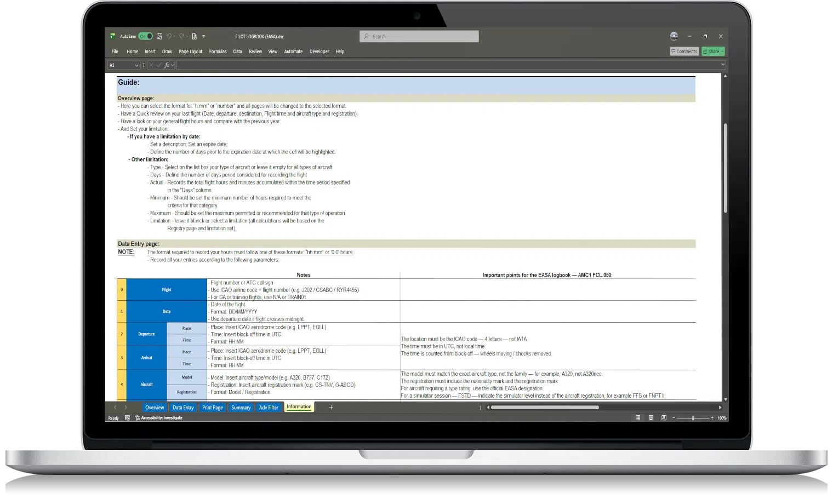
Task: Open the Redo history dropdown arrow
Action: tap(187, 36)
